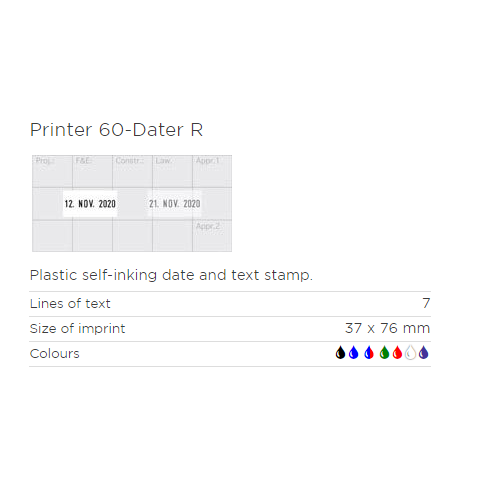Click the Law. cell in stamp sample
This screenshot has width=500, height=498.
click(x=172, y=171)
